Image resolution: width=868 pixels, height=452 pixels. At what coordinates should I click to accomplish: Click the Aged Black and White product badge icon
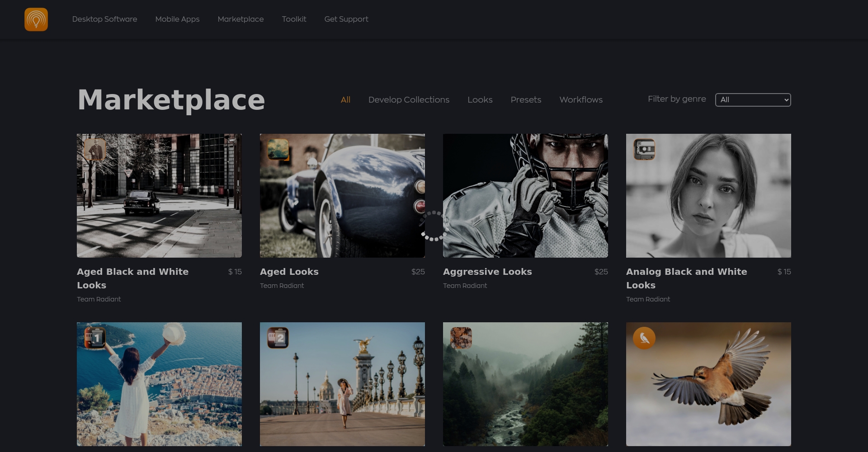click(95, 150)
